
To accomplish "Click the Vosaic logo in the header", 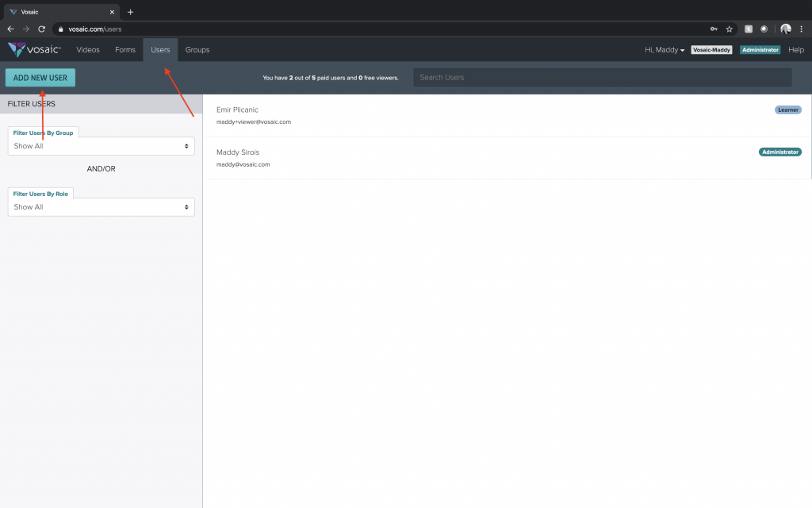I will tap(33, 50).
